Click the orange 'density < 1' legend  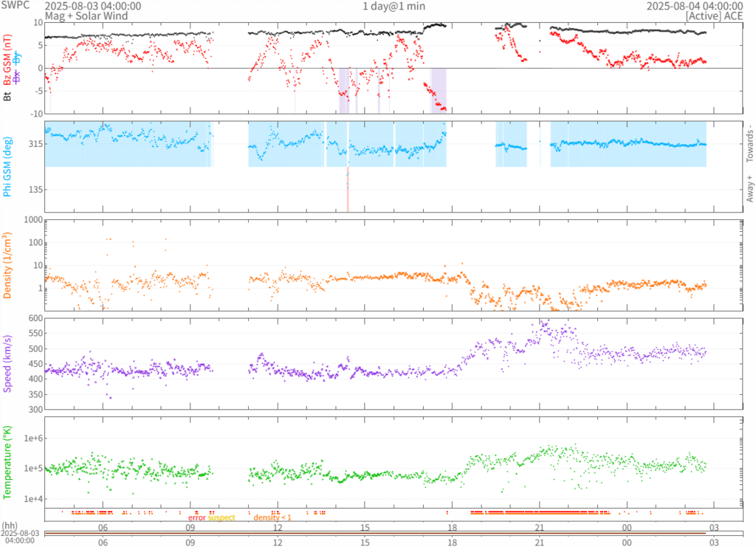272,517
